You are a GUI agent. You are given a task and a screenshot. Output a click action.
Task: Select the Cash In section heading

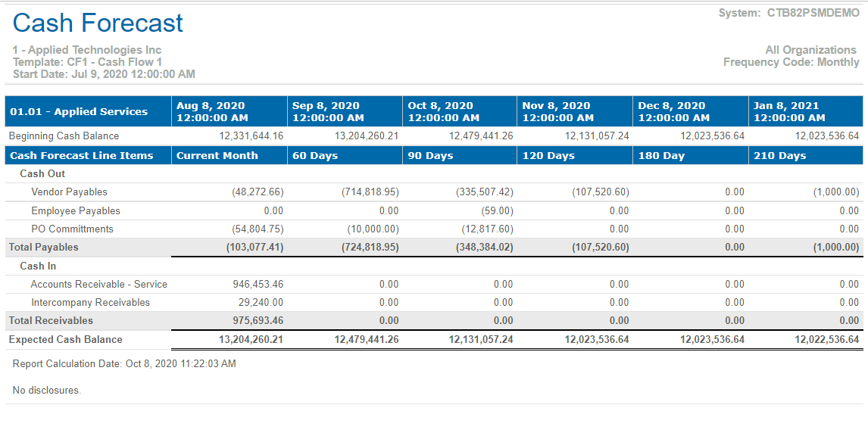[38, 266]
